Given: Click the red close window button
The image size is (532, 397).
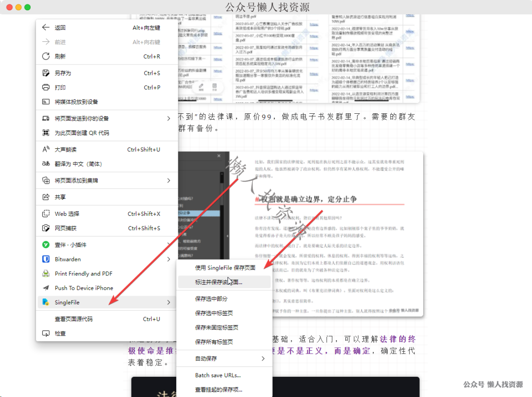Looking at the screenshot, I should pyautogui.click(x=9, y=7).
